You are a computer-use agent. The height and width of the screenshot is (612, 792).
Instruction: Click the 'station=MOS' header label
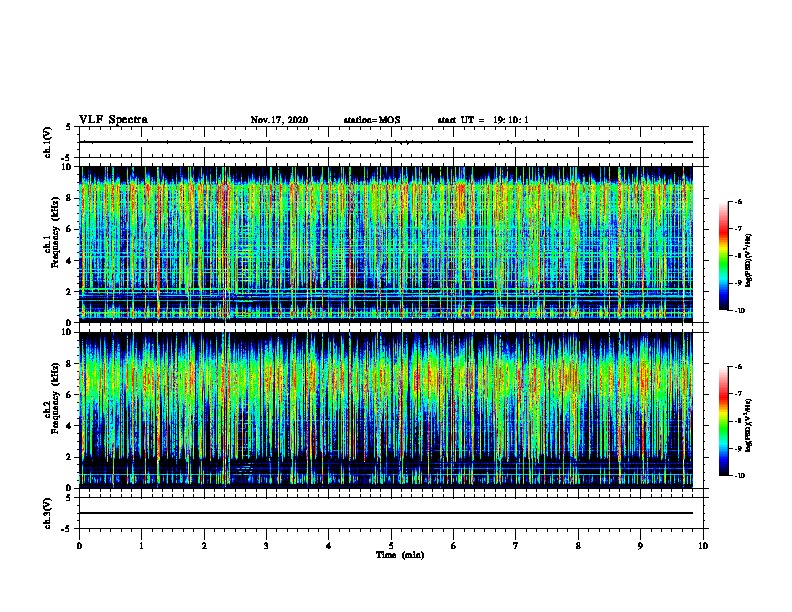point(372,120)
